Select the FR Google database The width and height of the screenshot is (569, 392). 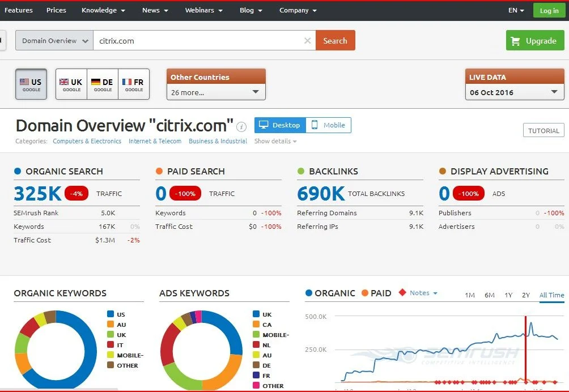click(134, 84)
